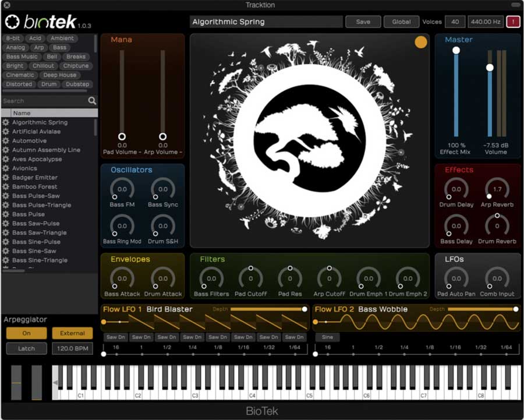The image size is (524, 420).
Task: Click the Bass FM knob
Action: coord(122,189)
